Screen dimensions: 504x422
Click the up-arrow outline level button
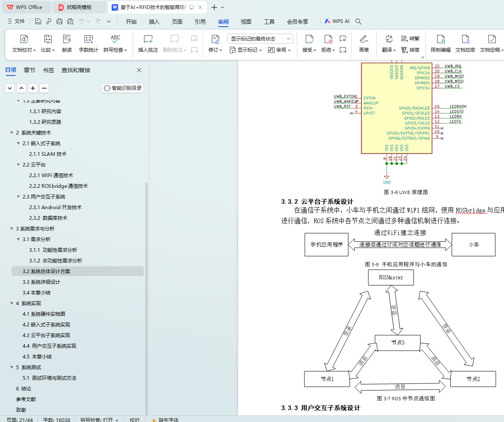(x=21, y=88)
